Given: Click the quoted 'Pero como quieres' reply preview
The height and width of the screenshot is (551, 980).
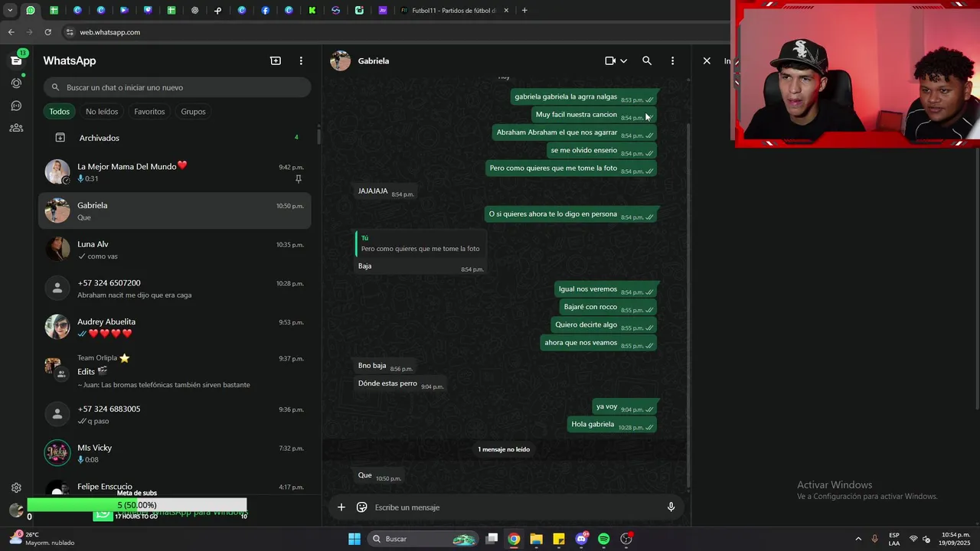Looking at the screenshot, I should [x=420, y=243].
